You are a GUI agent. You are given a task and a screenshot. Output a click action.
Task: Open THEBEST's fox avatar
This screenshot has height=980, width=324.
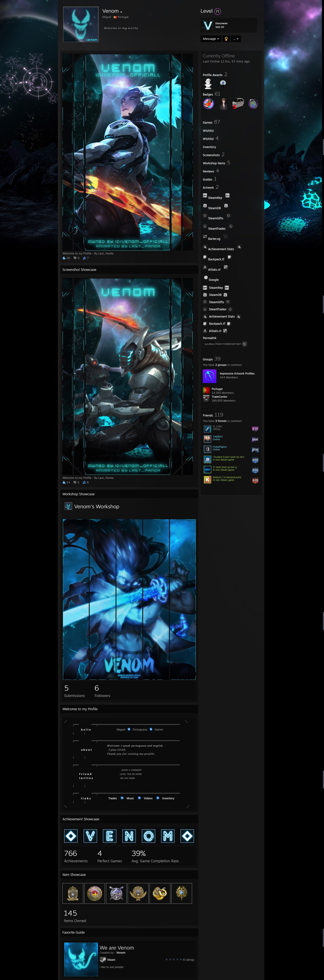[x=207, y=439]
